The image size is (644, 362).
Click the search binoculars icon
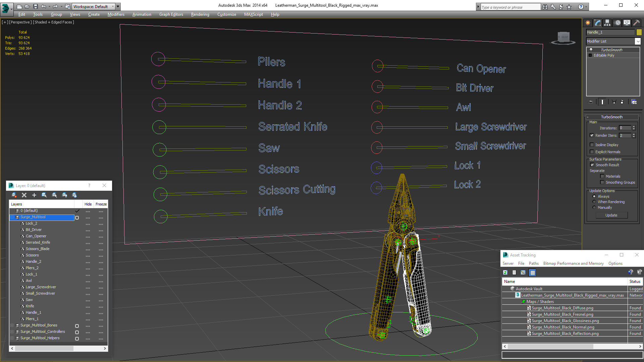click(545, 7)
